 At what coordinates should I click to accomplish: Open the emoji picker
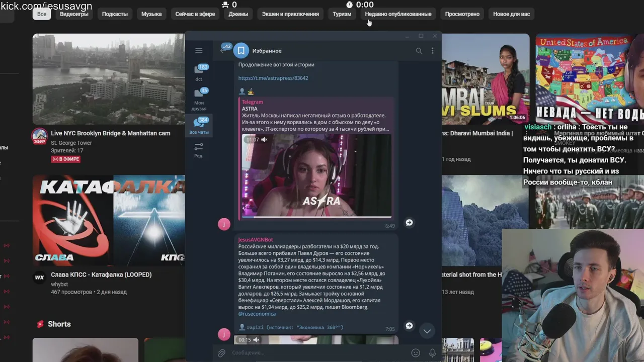[416, 353]
